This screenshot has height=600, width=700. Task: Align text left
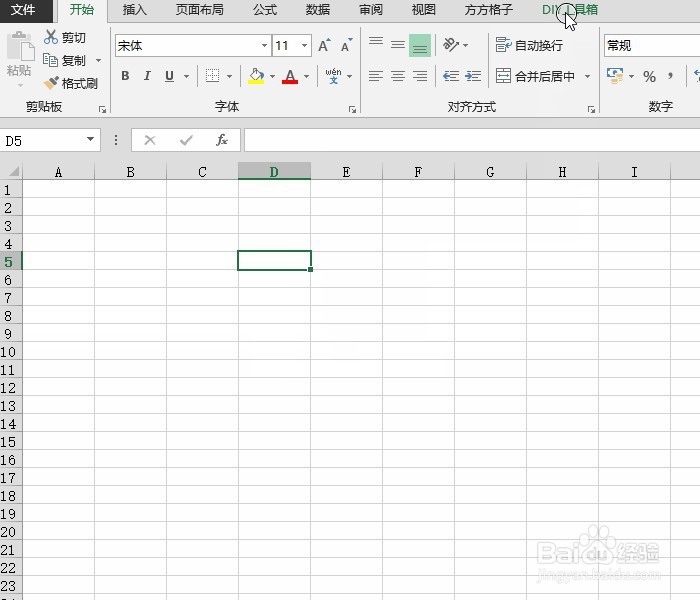[376, 76]
